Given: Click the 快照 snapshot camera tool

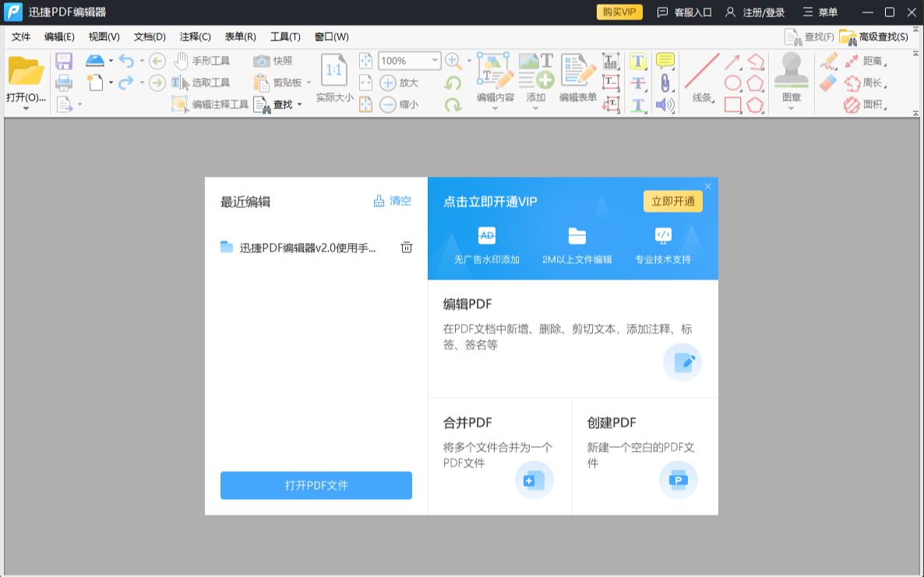Looking at the screenshot, I should click(273, 61).
